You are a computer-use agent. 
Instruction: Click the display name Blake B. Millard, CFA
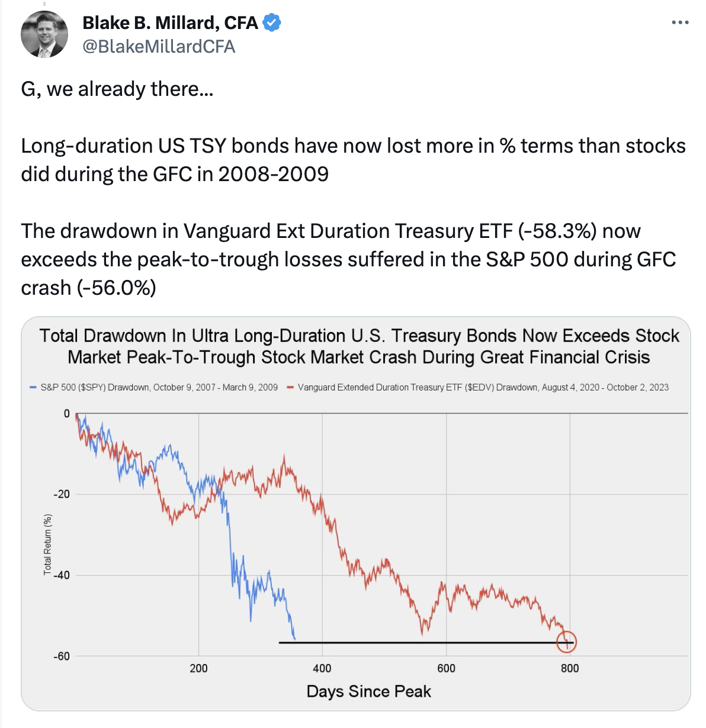170,23
